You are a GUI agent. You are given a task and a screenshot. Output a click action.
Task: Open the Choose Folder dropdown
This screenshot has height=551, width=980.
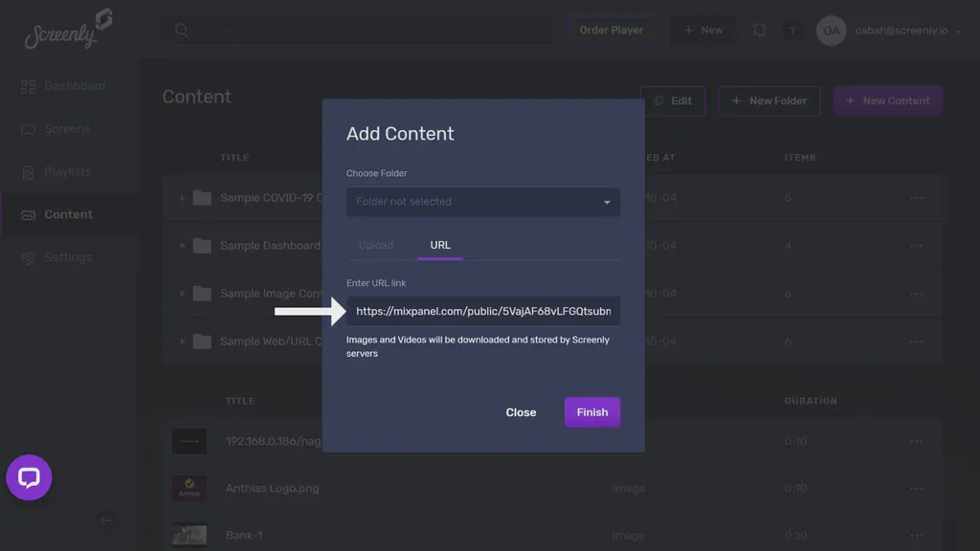[x=482, y=202]
